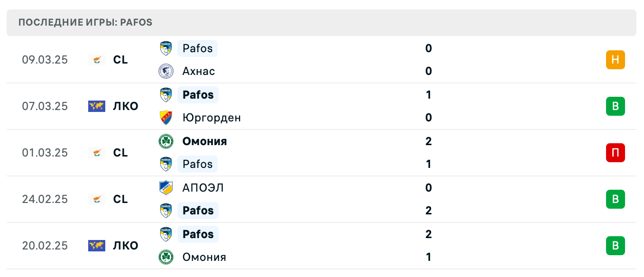Click the date 24.02.25
Image resolution: width=644 pixels, height=277 pixels.
(45, 199)
